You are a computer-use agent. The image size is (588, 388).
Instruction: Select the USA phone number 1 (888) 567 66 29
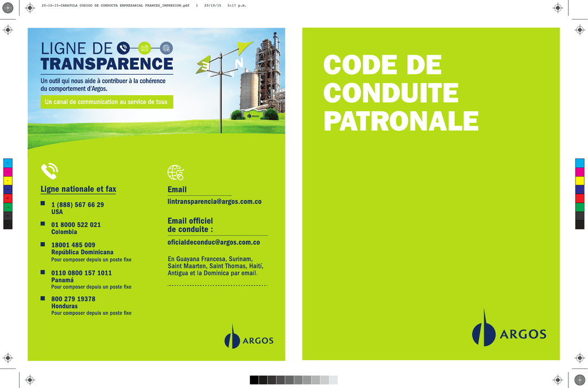tap(78, 205)
